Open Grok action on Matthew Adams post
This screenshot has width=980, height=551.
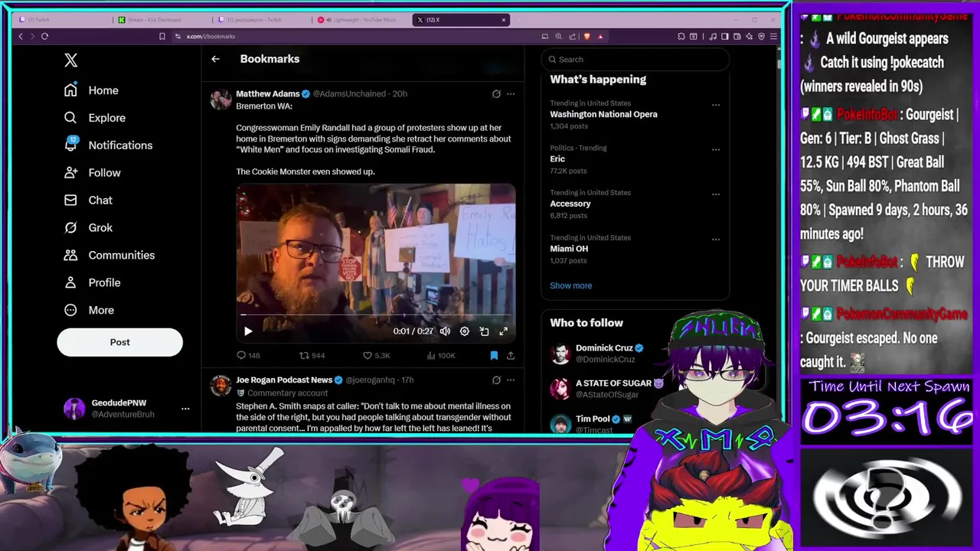(x=496, y=93)
